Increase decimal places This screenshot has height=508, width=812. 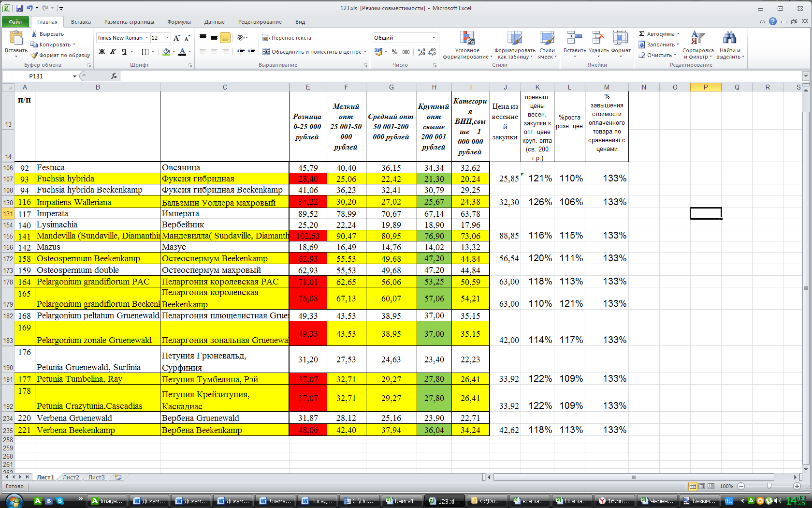[x=421, y=52]
